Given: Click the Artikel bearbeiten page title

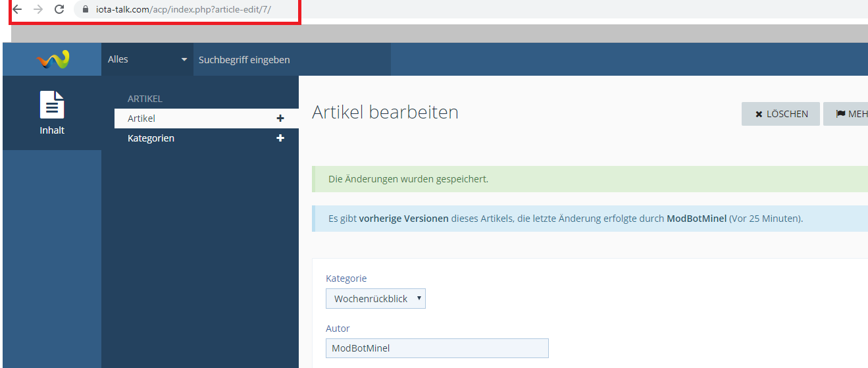Looking at the screenshot, I should coord(385,113).
